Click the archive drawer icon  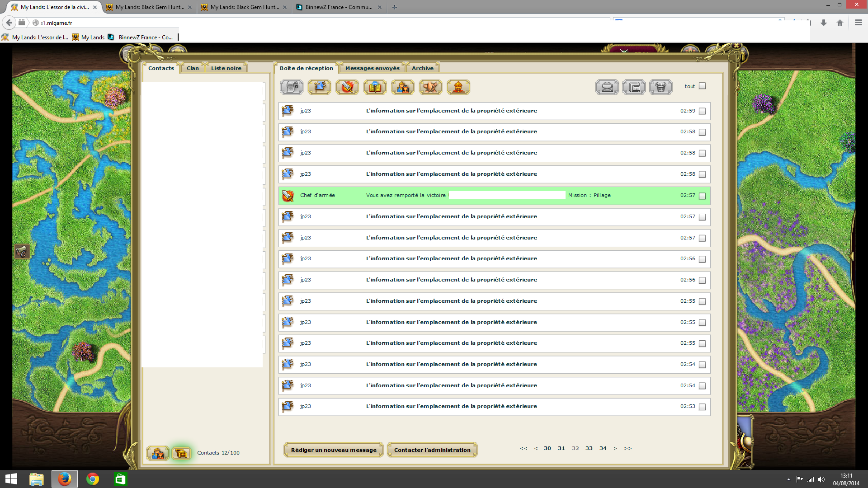coord(634,87)
